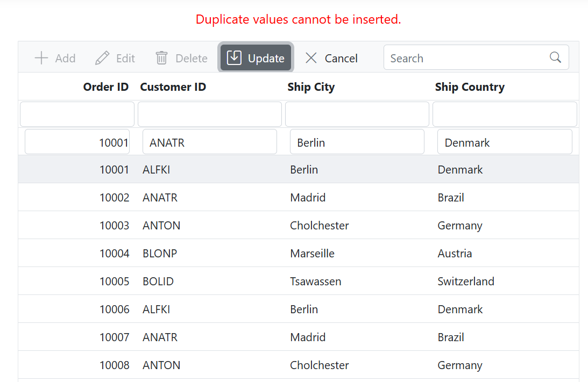Sort by Order ID column header
The width and height of the screenshot is (588, 382).
105,87
